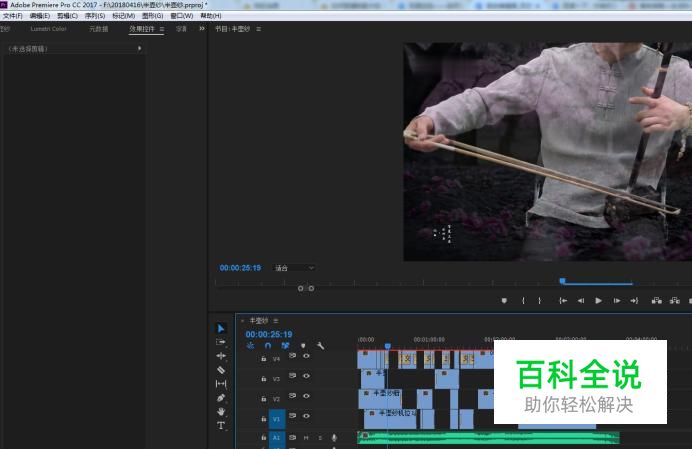The width and height of the screenshot is (692, 449).
Task: Mute track A1 with M button
Action: click(306, 438)
